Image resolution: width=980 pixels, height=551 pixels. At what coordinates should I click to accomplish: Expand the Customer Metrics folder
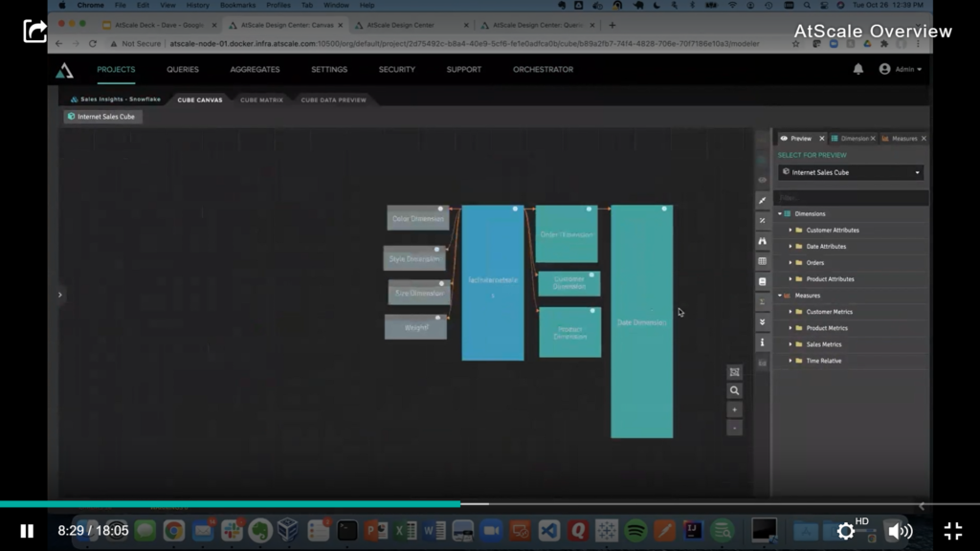pos(790,312)
